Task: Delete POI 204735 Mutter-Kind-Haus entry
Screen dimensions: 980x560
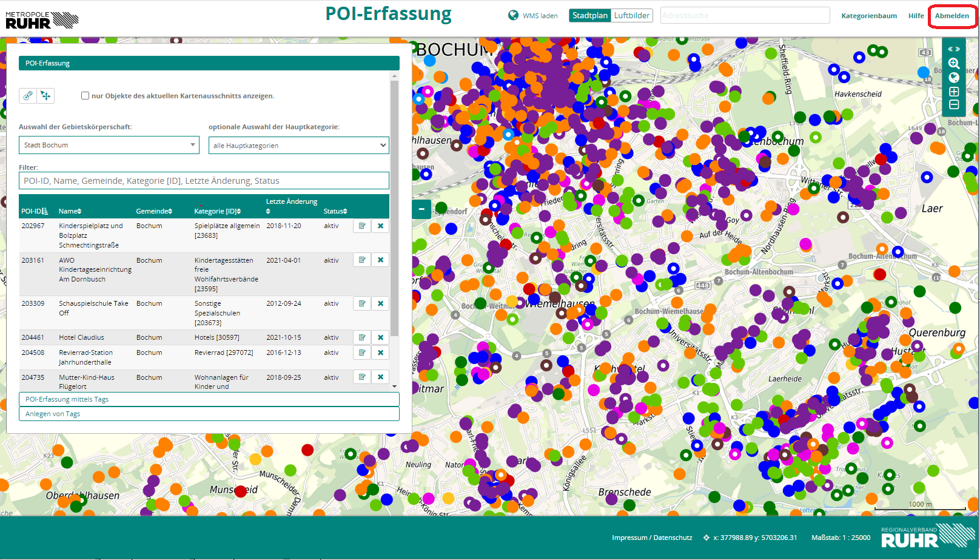Action: [380, 377]
